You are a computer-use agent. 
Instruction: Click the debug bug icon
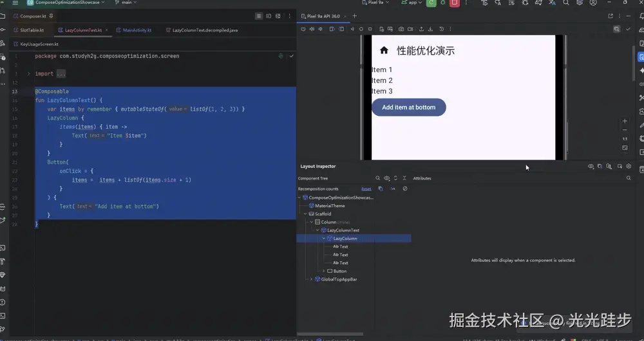click(x=443, y=3)
